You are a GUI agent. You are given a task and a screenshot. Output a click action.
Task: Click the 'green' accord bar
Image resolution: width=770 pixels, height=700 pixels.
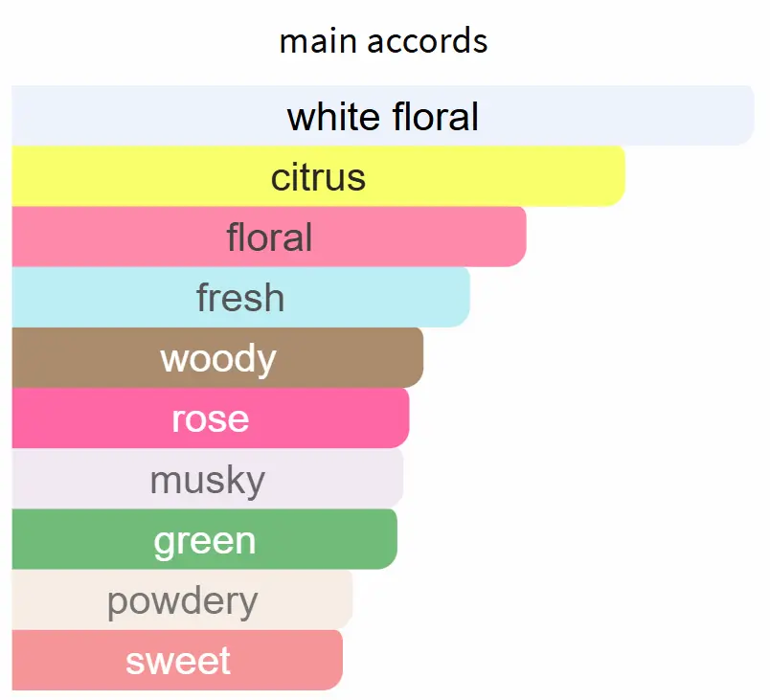(x=205, y=539)
